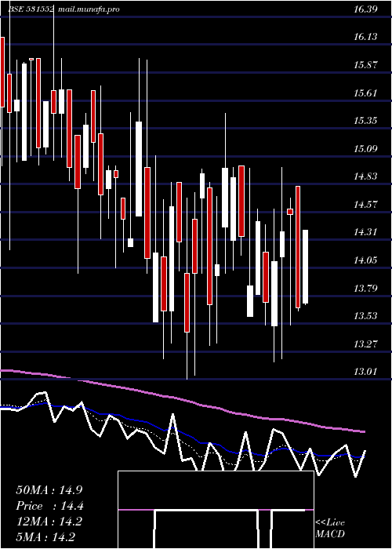Click the 13.79 price axis label
Viewport: 392px width, 549px height.
[365, 289]
